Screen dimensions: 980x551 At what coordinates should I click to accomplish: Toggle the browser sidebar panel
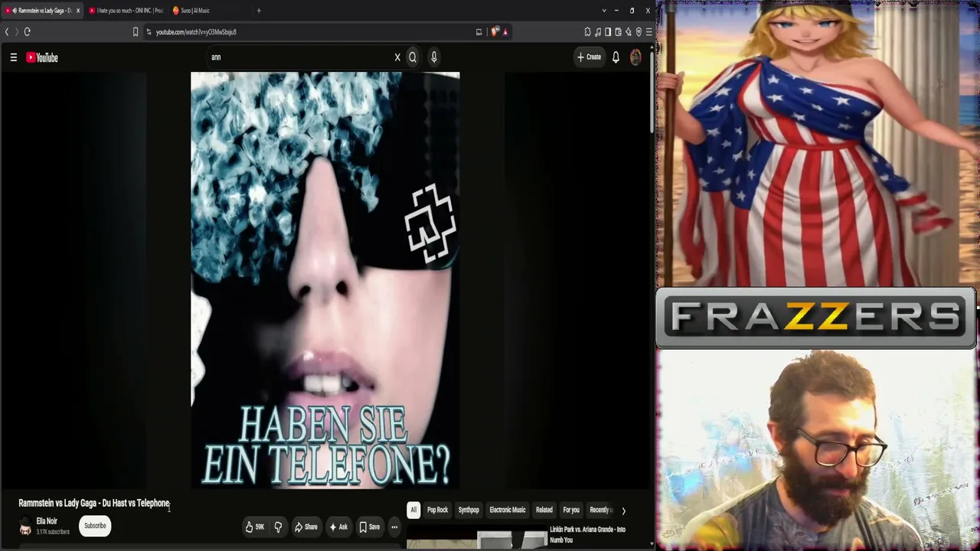pos(608,31)
